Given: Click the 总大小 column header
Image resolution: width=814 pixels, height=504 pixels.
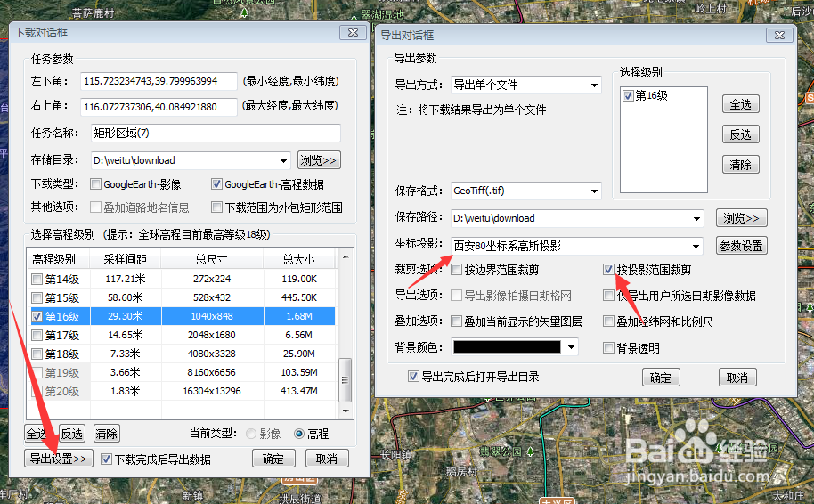Looking at the screenshot, I should pyautogui.click(x=299, y=259).
